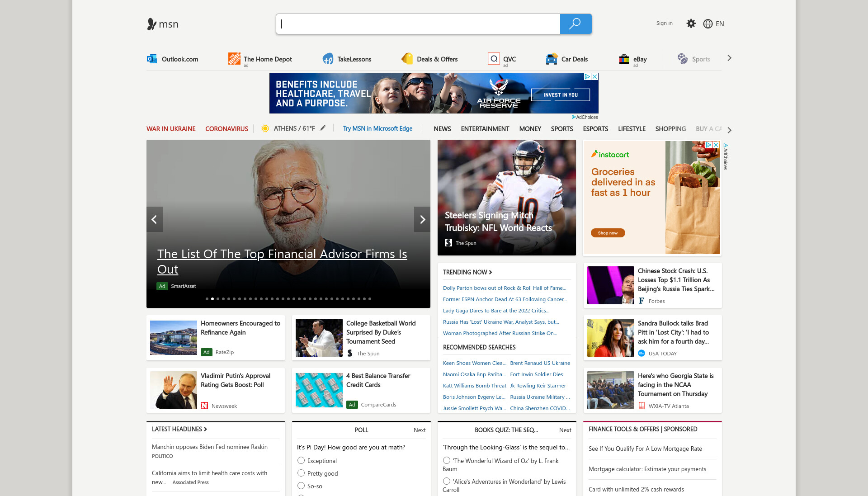The height and width of the screenshot is (496, 868).
Task: Open CORONAVIRUS link
Action: [226, 129]
